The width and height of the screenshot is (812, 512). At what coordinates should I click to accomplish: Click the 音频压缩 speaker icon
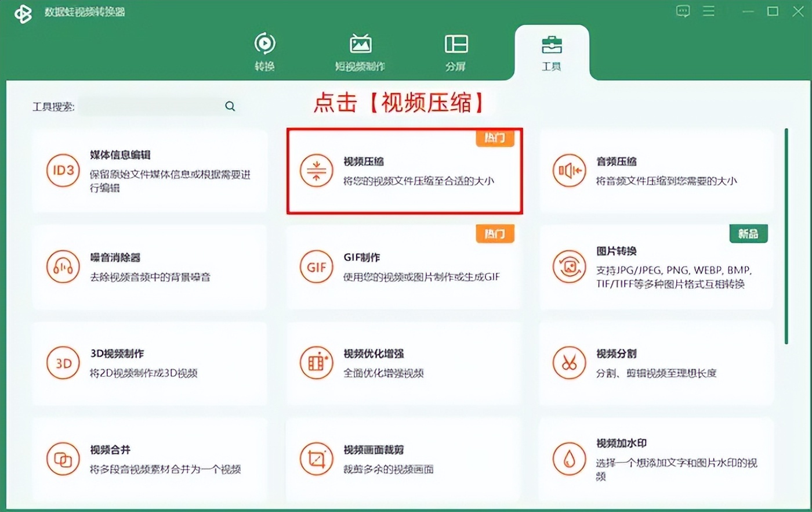click(x=570, y=171)
